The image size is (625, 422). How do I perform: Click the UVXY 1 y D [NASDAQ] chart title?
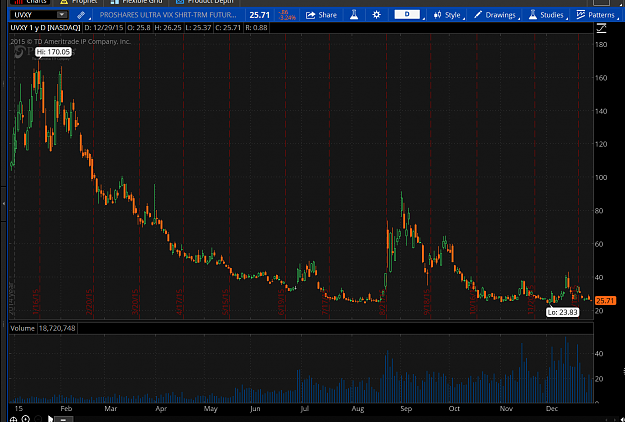[45, 28]
